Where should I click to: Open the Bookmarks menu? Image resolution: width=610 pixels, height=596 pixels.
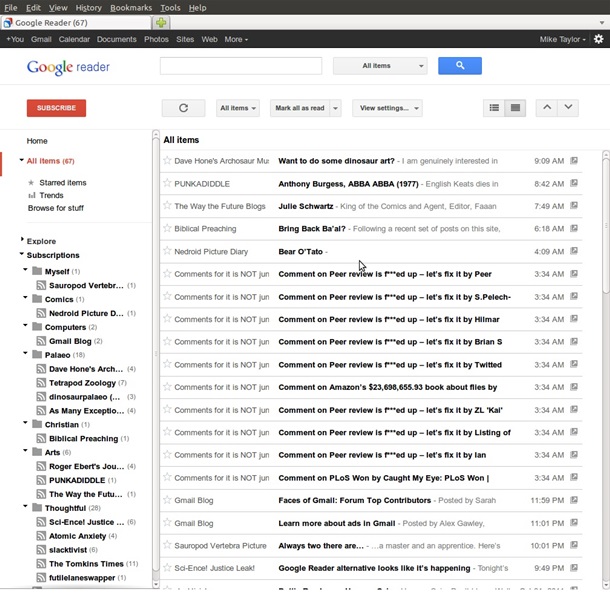(x=131, y=7)
